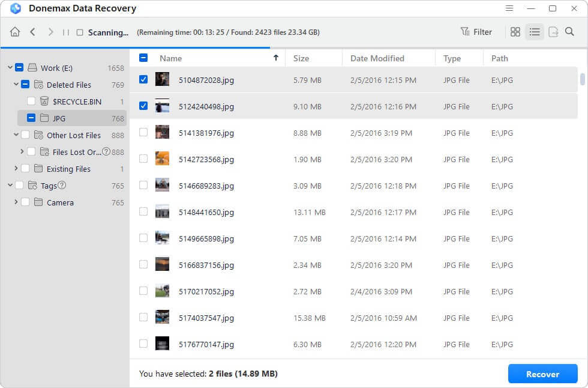Check the box for 5141381976.jpg
The image size is (588, 388).
click(x=143, y=132)
